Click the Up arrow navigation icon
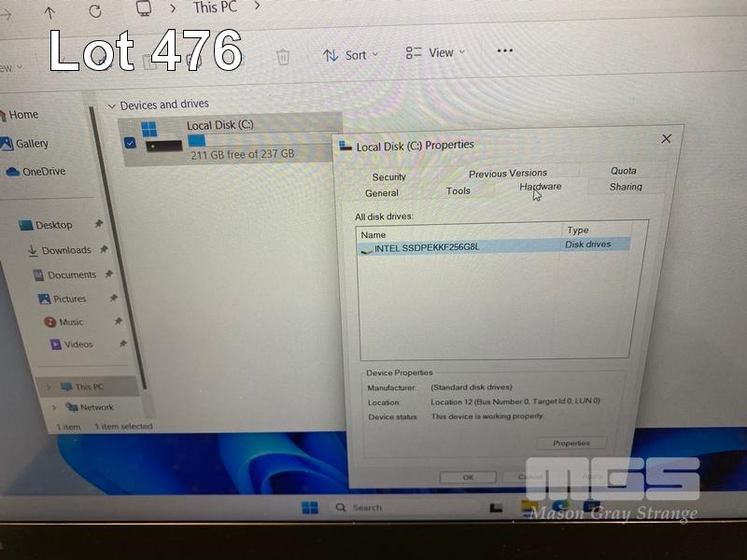The width and height of the screenshot is (747, 560). coord(49,12)
